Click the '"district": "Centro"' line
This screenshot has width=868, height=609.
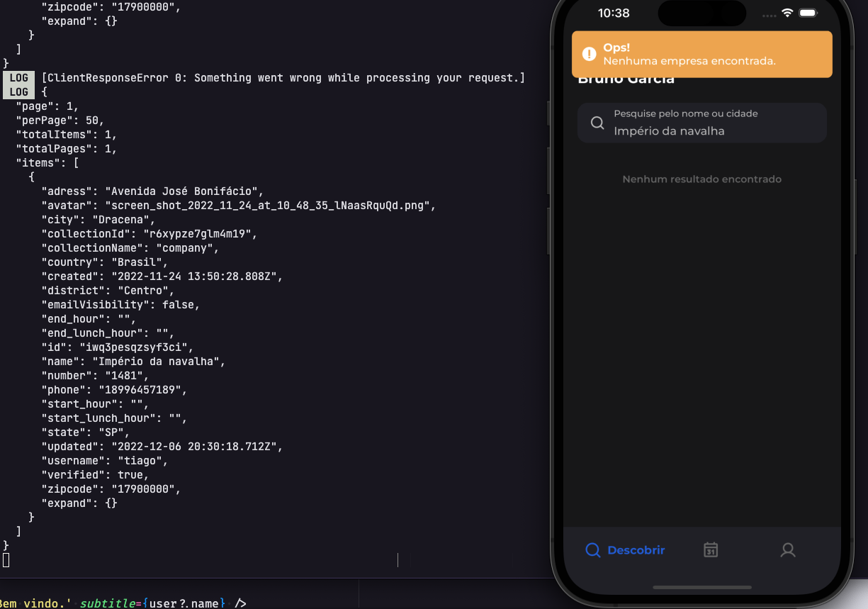point(108,291)
